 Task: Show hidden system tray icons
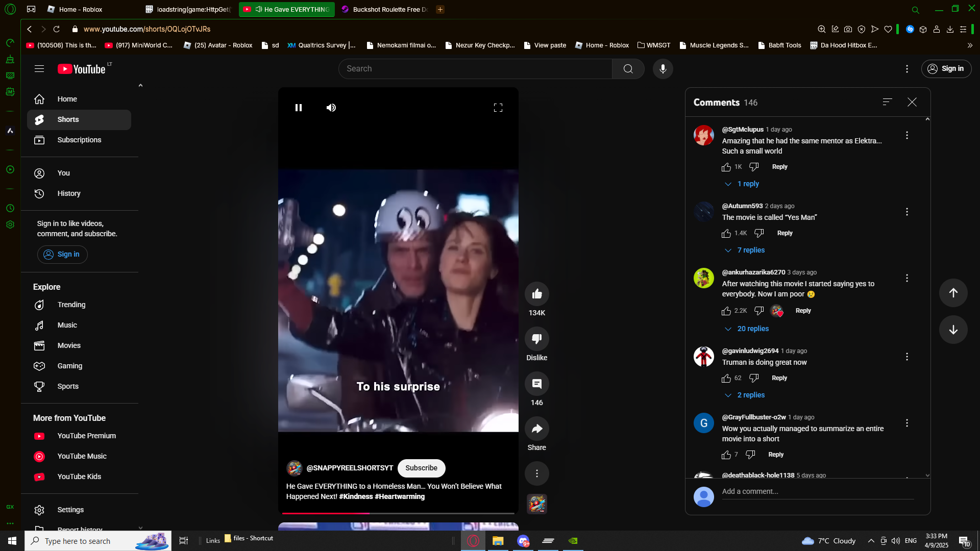(x=871, y=541)
